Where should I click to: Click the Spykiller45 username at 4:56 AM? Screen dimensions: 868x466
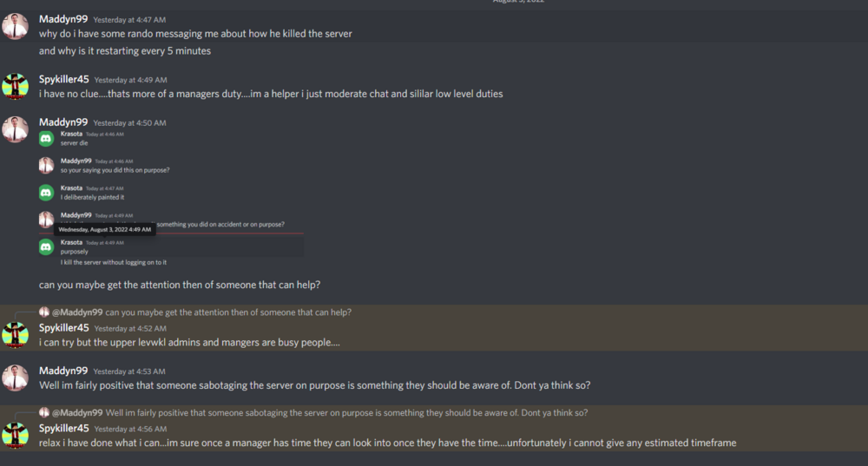click(x=64, y=428)
